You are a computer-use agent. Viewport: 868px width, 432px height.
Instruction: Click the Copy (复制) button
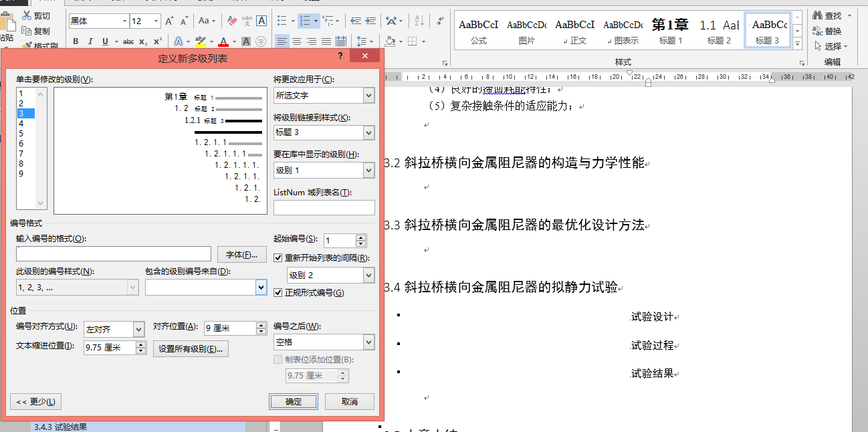(36, 31)
